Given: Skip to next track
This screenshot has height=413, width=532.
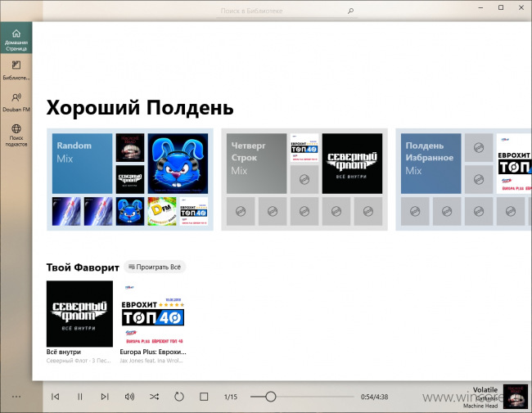Looking at the screenshot, I should pos(105,397).
